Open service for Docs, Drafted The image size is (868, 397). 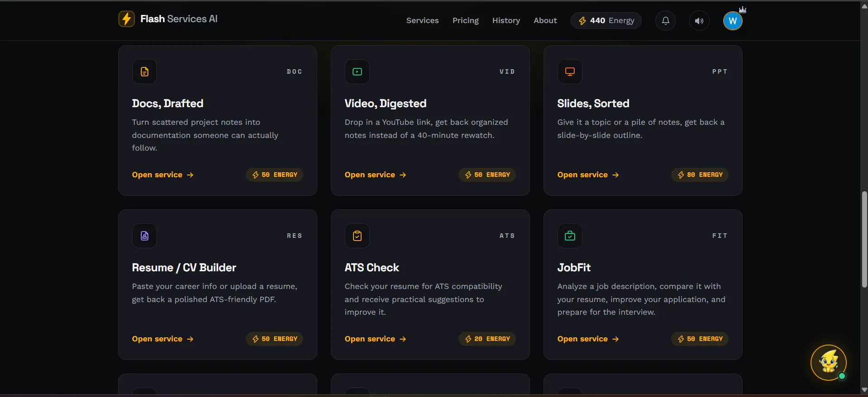pos(162,175)
